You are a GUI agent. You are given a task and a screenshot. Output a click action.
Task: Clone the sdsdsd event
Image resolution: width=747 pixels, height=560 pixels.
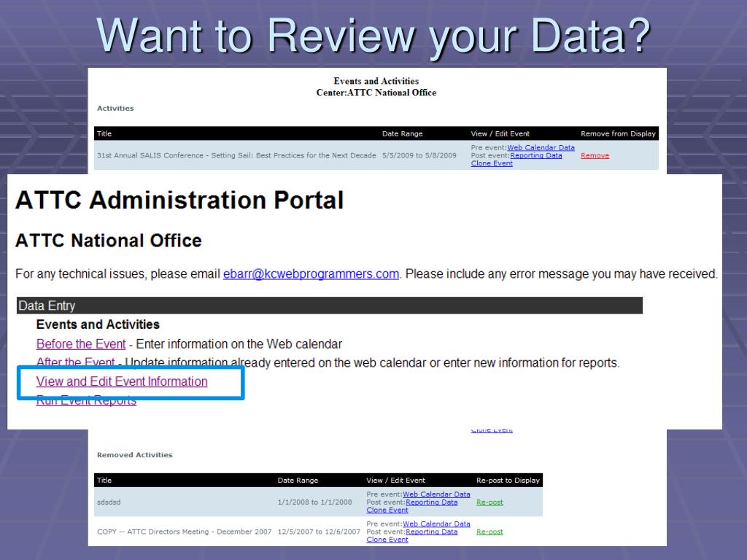tap(387, 510)
